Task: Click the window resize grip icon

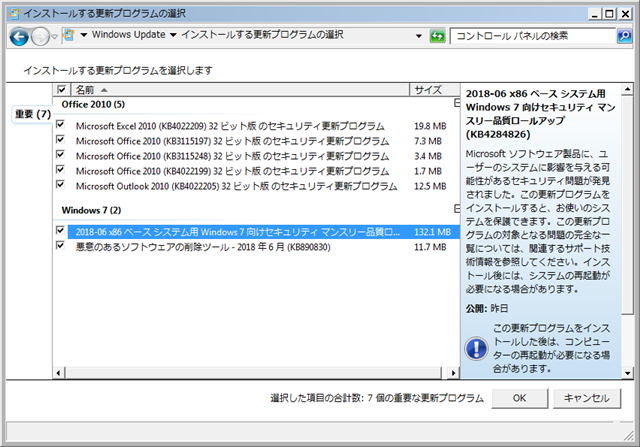Action: pyautogui.click(x=629, y=436)
